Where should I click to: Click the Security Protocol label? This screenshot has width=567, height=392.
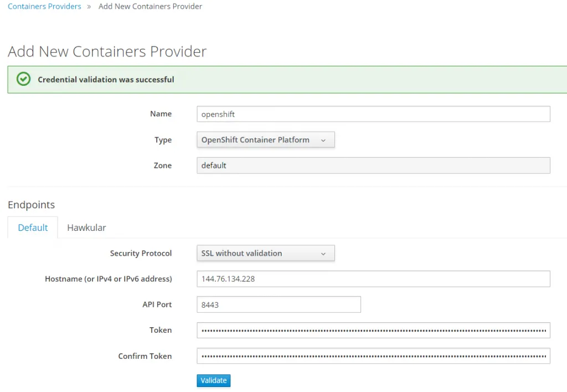[x=141, y=253]
